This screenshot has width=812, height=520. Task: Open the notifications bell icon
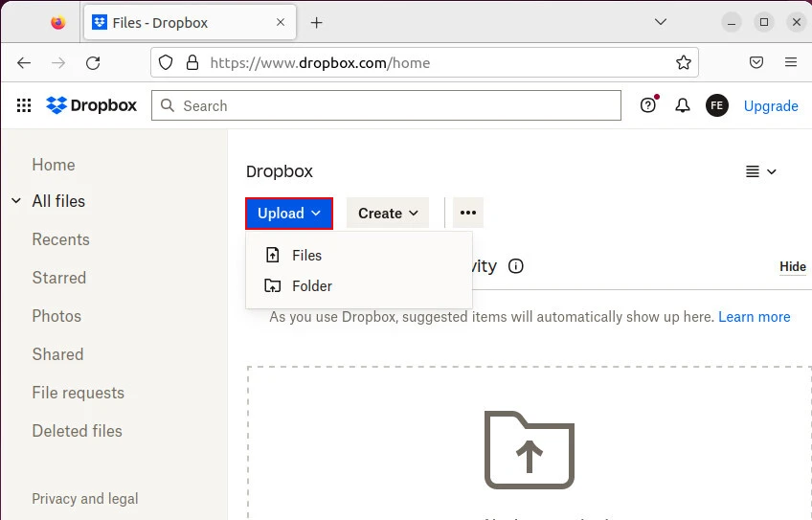pyautogui.click(x=683, y=106)
